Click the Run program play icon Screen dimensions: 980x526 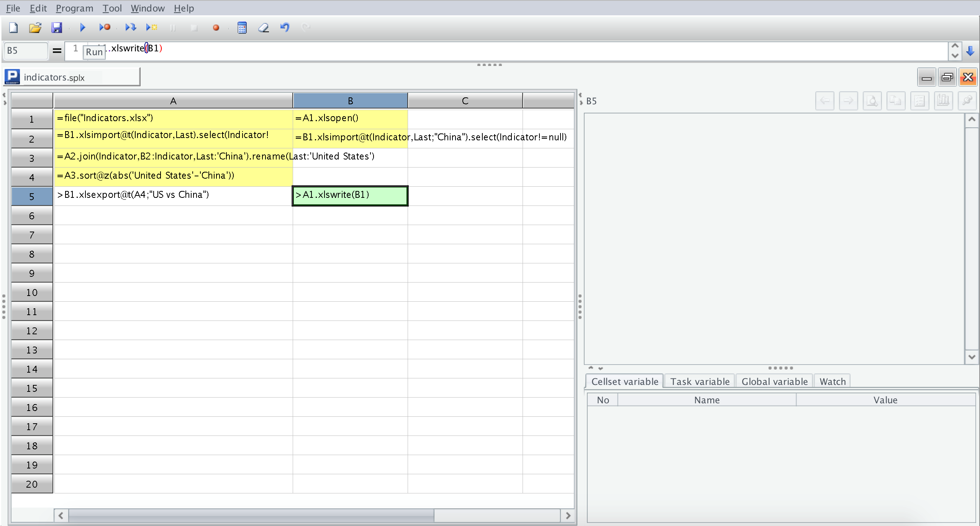coord(82,27)
